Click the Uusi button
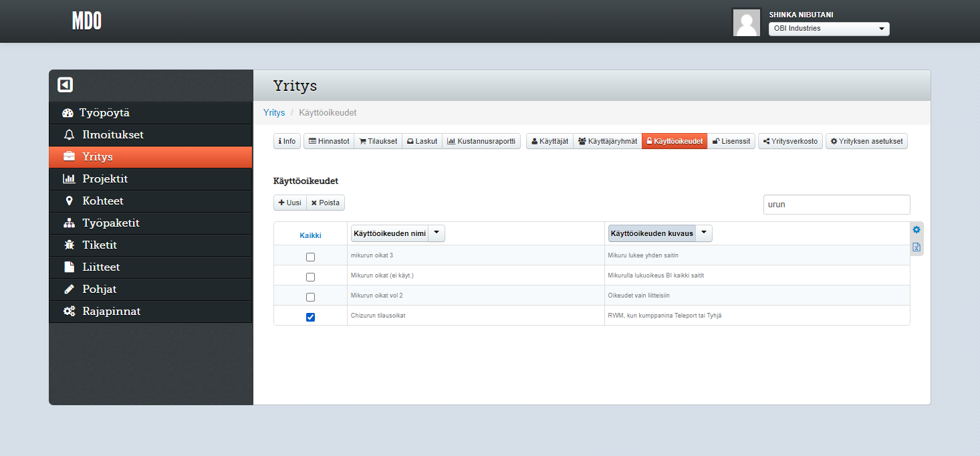Image resolution: width=980 pixels, height=456 pixels. click(x=290, y=203)
